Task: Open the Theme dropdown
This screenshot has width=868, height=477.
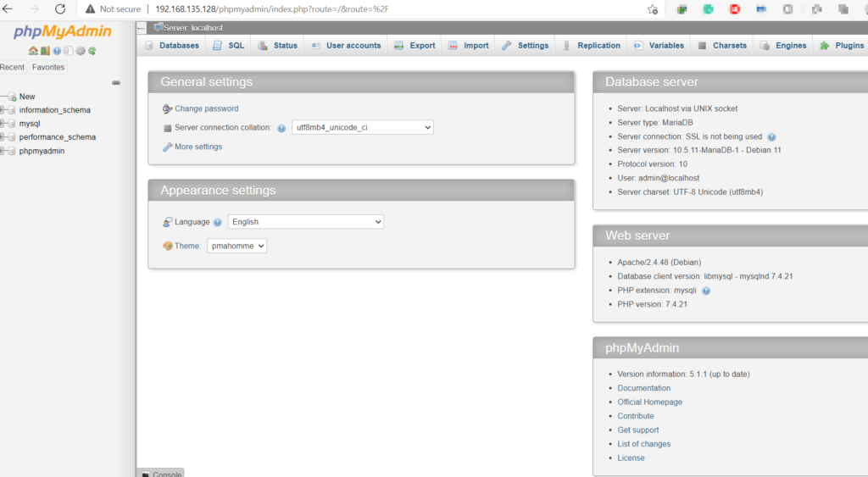Action: click(237, 246)
